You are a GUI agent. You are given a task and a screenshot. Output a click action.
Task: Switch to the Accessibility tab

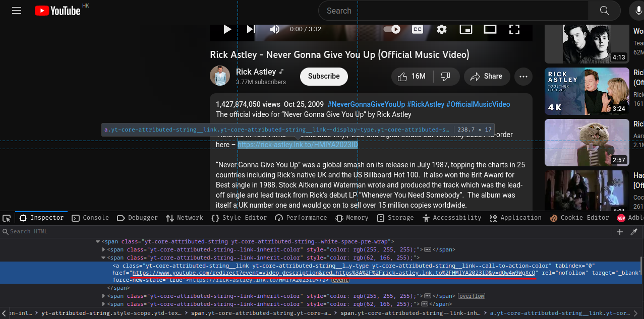tap(452, 218)
